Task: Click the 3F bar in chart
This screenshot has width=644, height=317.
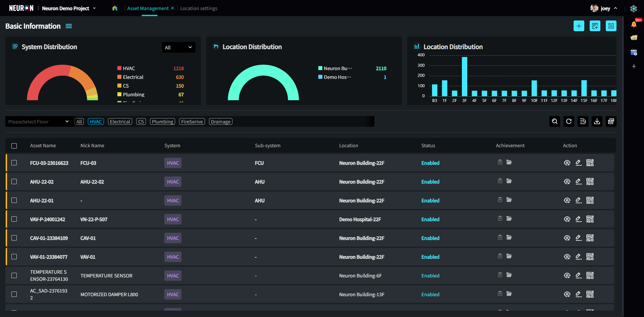Action: pyautogui.click(x=465, y=76)
